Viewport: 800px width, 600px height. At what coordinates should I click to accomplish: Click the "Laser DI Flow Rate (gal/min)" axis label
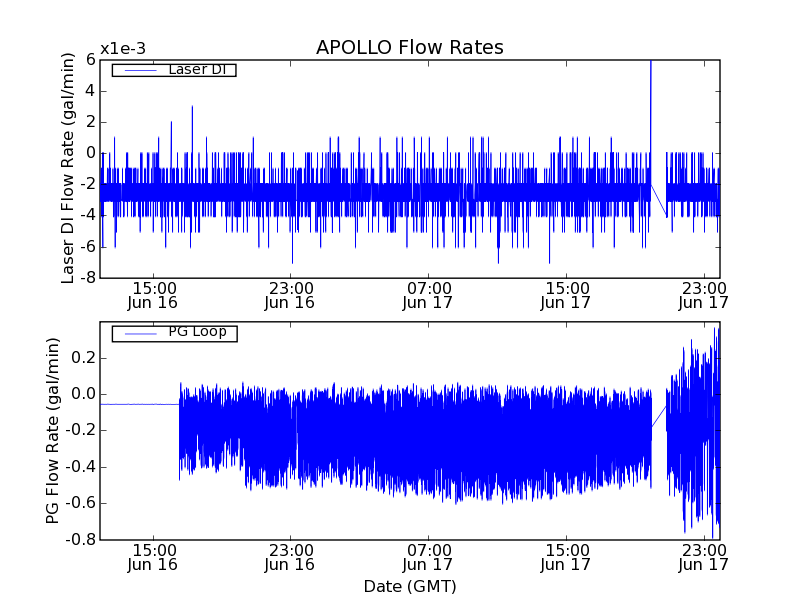coord(68,168)
